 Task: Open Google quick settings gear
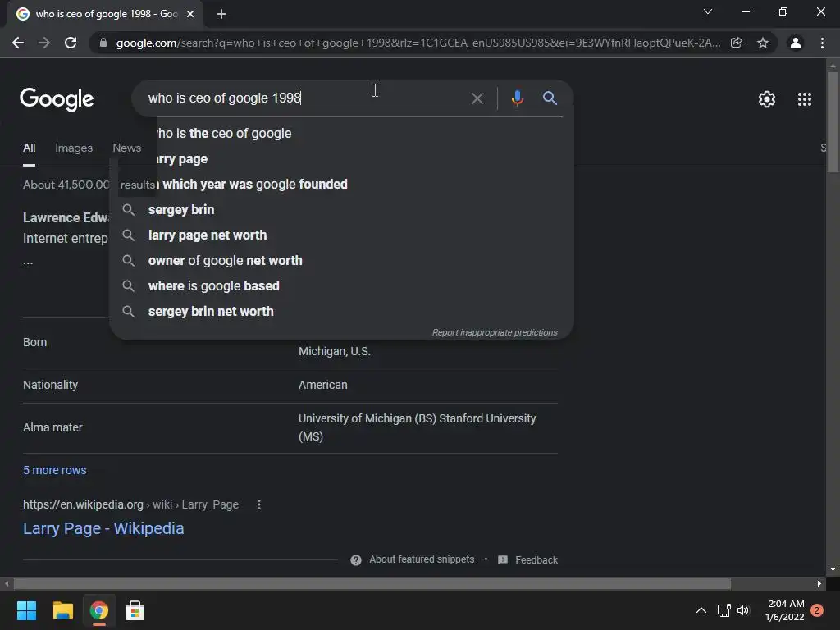pos(767,99)
